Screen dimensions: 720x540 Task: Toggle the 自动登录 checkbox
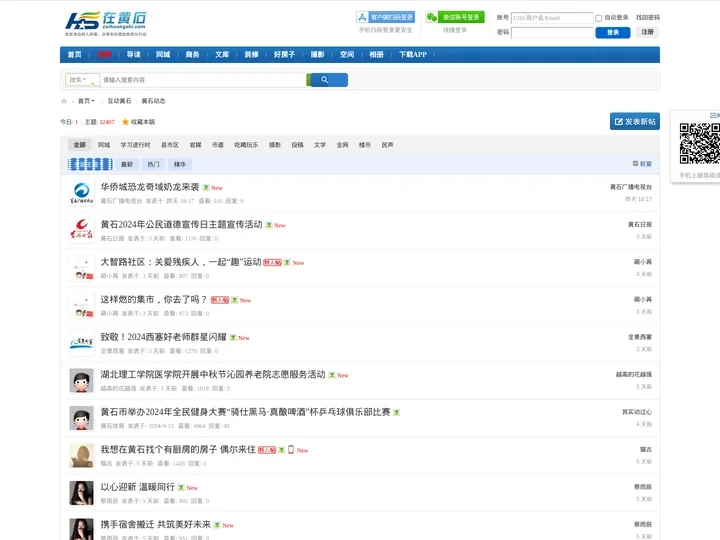click(x=598, y=18)
